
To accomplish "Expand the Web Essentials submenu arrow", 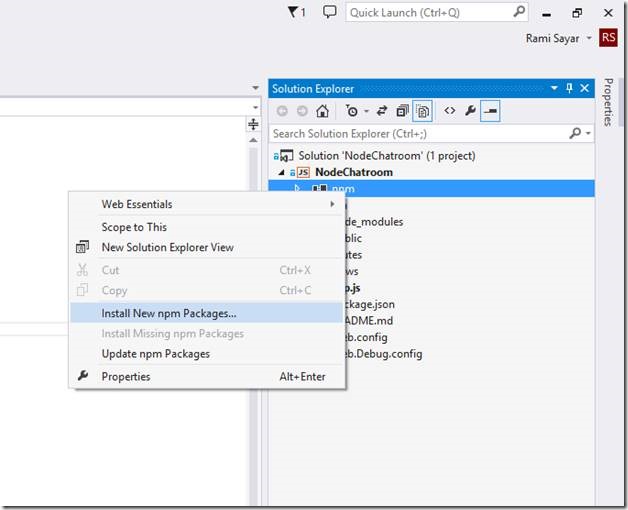I will coord(332,204).
